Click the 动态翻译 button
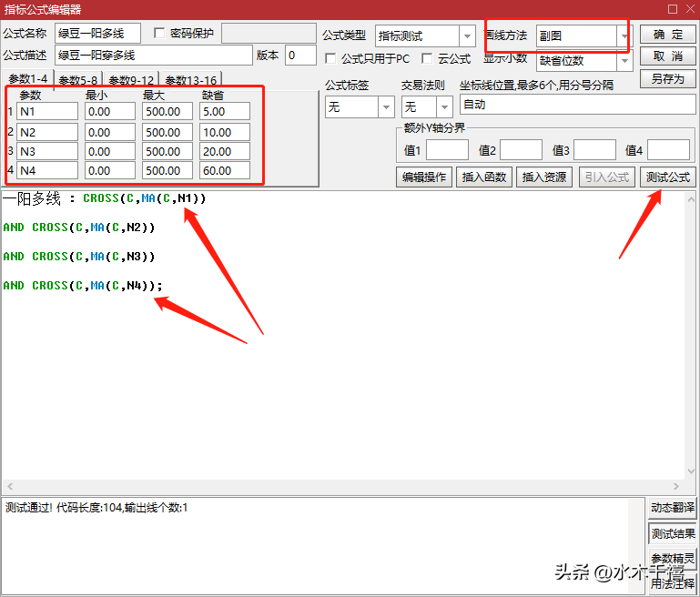 [673, 508]
